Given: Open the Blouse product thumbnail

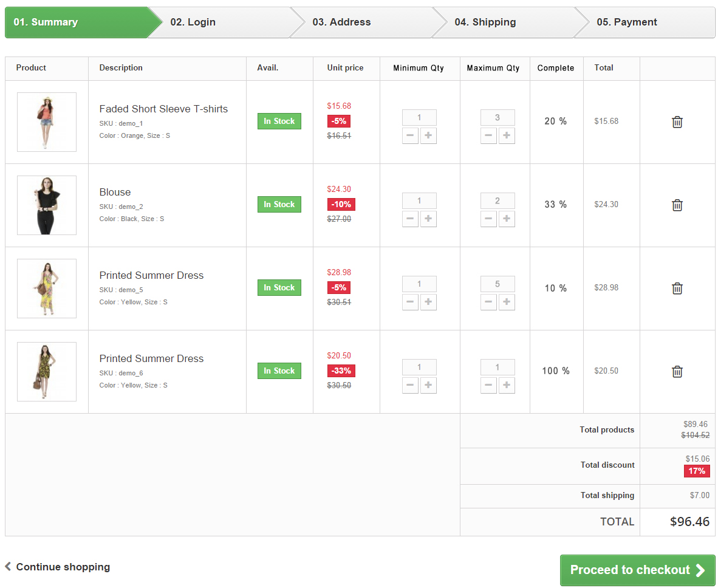Looking at the screenshot, I should [47, 205].
